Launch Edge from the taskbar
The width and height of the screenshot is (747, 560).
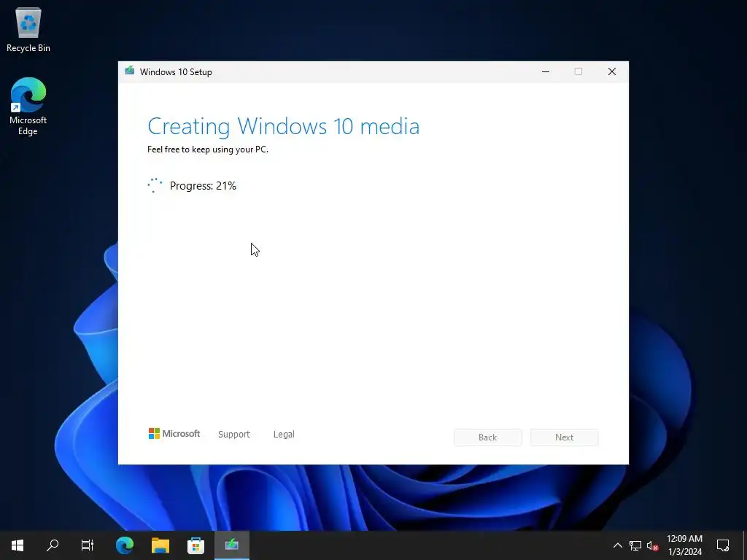point(125,545)
